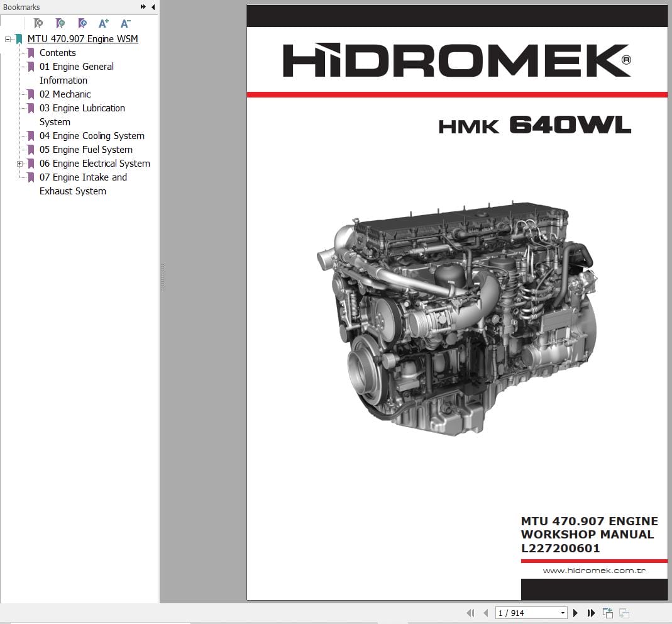Jump to 04 Engine Cooling System
The height and width of the screenshot is (624, 672).
click(92, 136)
